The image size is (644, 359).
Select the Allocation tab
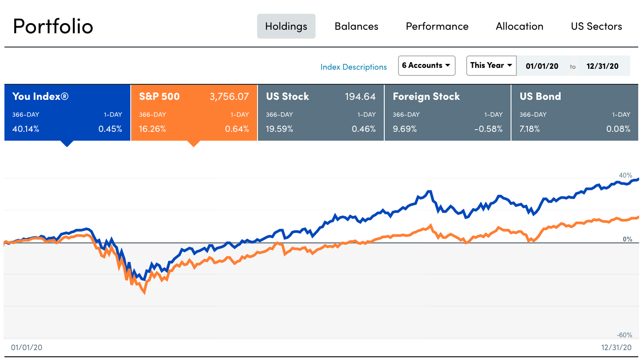point(519,26)
